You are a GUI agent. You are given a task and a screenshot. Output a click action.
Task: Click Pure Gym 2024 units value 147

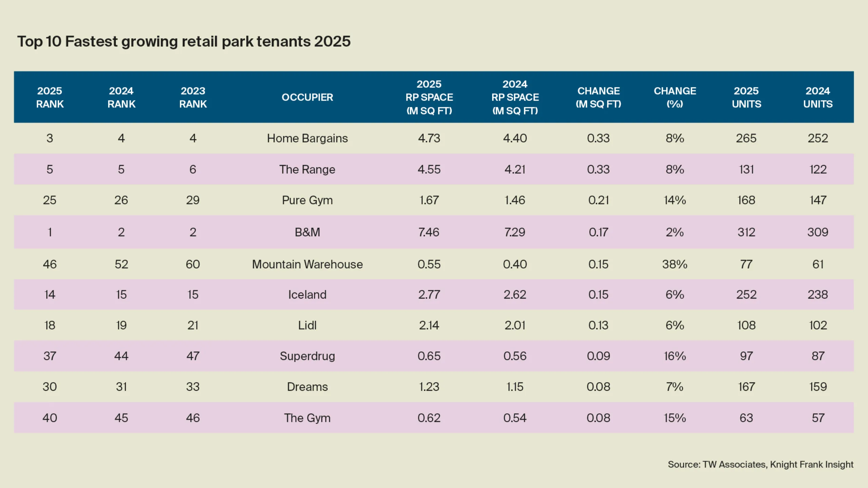coord(818,200)
